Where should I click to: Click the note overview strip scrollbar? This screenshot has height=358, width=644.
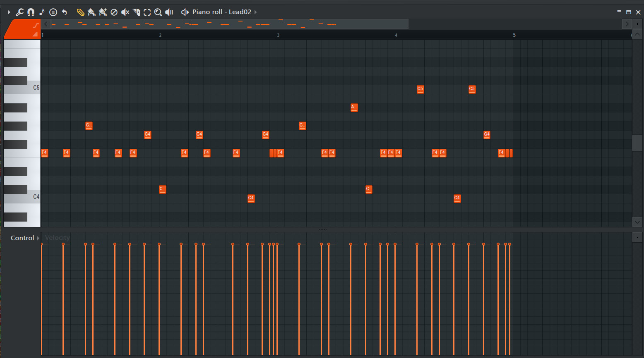[230, 24]
